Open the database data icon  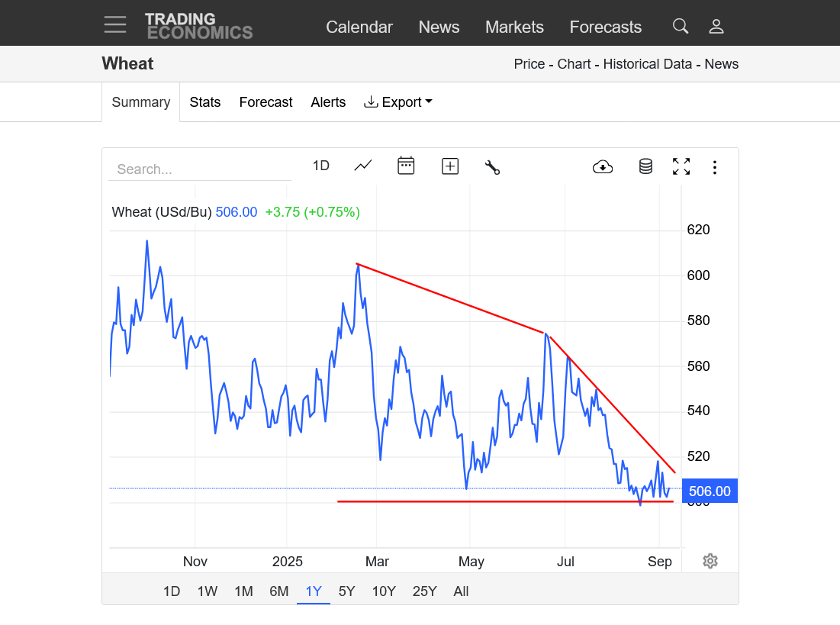[645, 166]
